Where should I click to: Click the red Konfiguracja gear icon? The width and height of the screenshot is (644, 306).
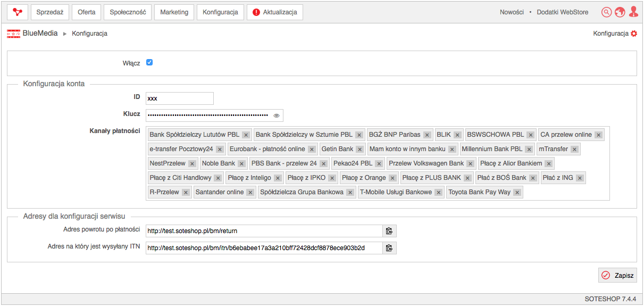(x=634, y=34)
